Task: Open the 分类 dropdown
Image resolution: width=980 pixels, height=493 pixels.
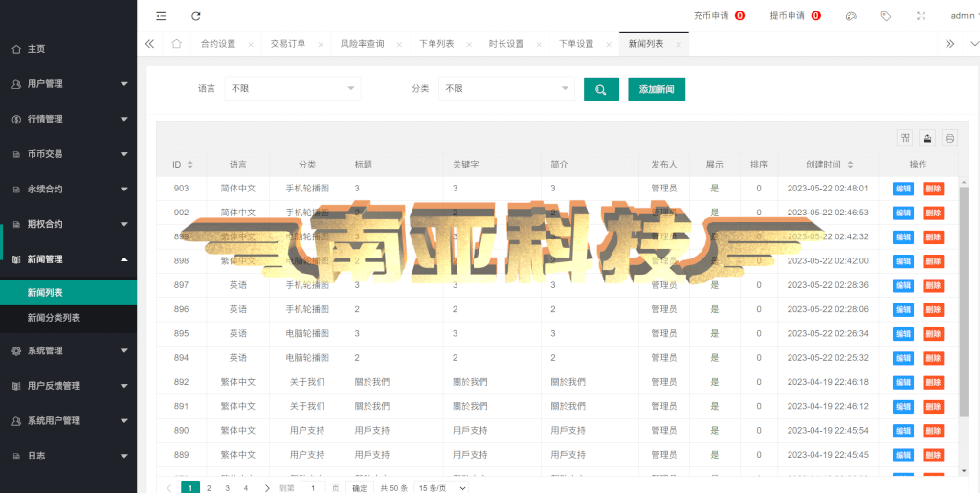Action: point(507,89)
